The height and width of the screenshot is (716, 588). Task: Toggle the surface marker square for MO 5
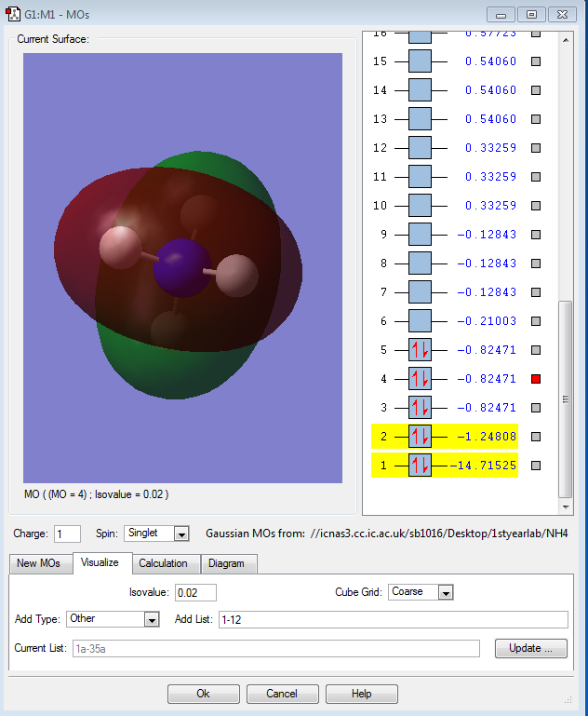[x=535, y=350]
